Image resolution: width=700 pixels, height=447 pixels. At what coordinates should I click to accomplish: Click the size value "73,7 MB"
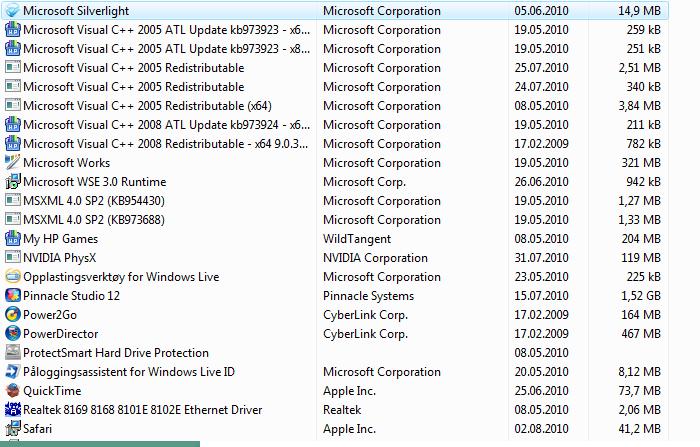[640, 391]
